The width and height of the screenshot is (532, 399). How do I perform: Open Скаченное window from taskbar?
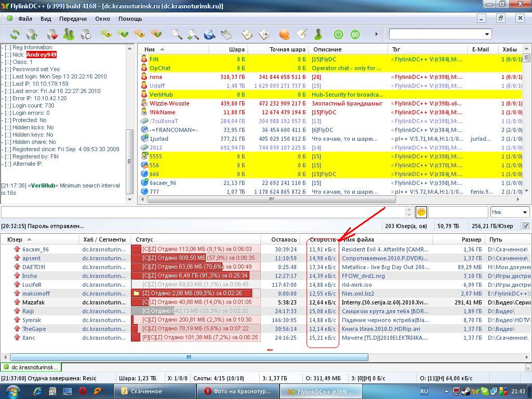click(x=154, y=391)
